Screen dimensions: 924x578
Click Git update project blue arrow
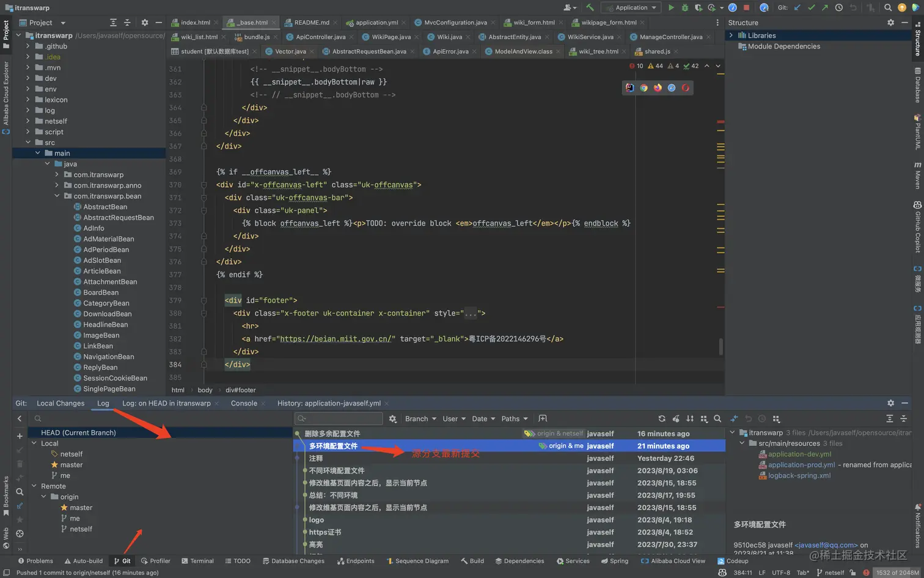[798, 7]
